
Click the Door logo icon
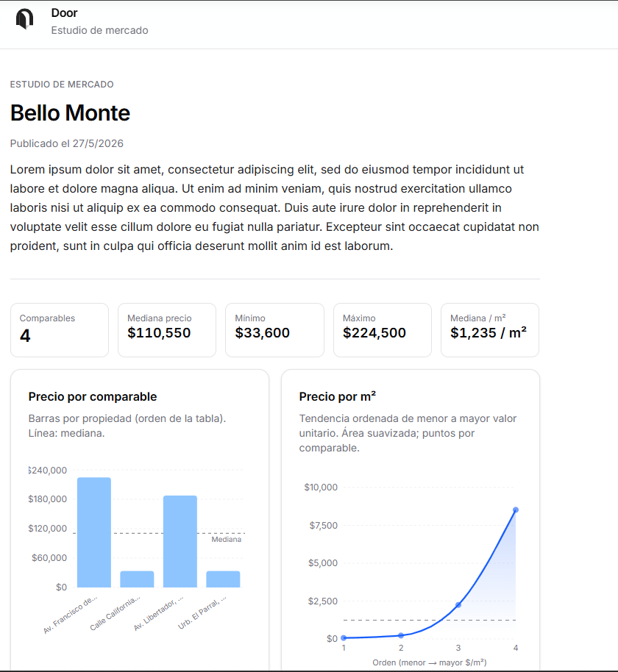click(24, 19)
